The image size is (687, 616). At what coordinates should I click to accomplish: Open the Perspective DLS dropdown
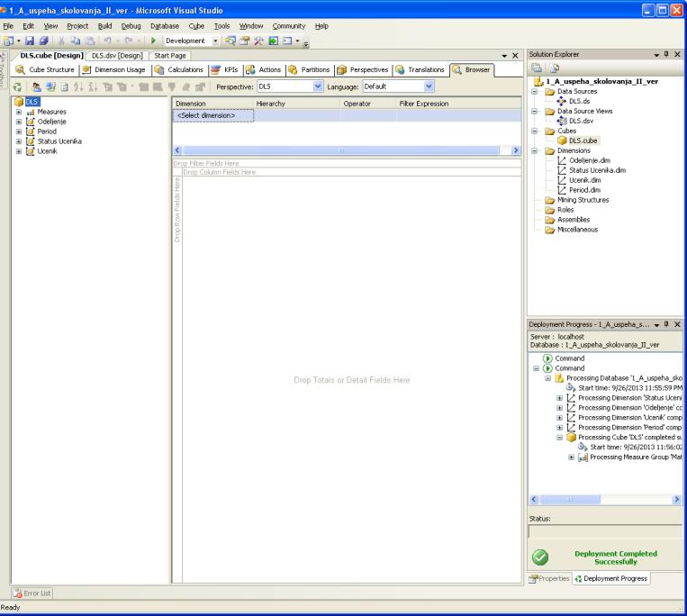coord(318,86)
